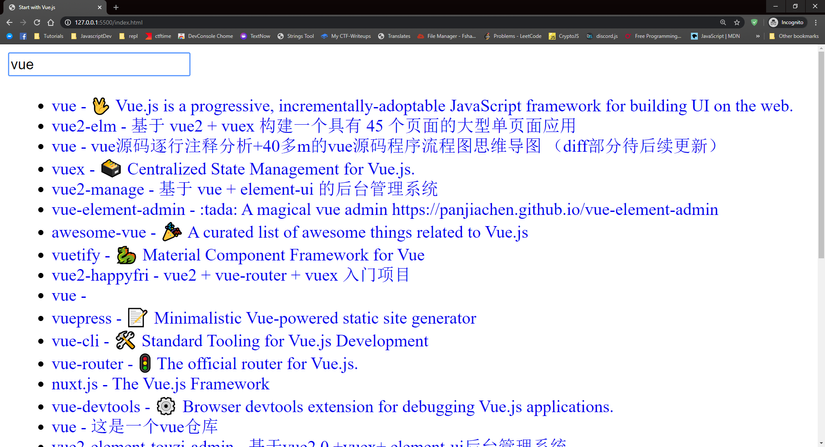825x447 pixels.
Task: Open the vuepress static site generator link
Action: 264,318
